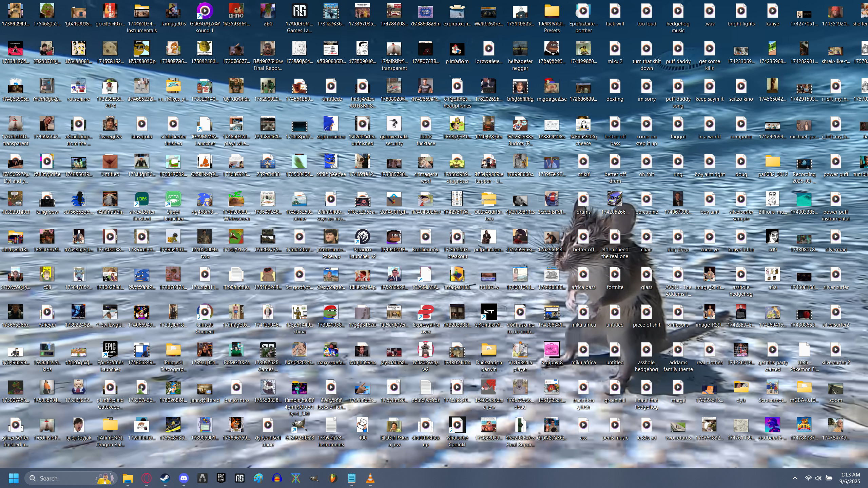Launch Discord from the taskbar
868x488 pixels.
(x=184, y=478)
